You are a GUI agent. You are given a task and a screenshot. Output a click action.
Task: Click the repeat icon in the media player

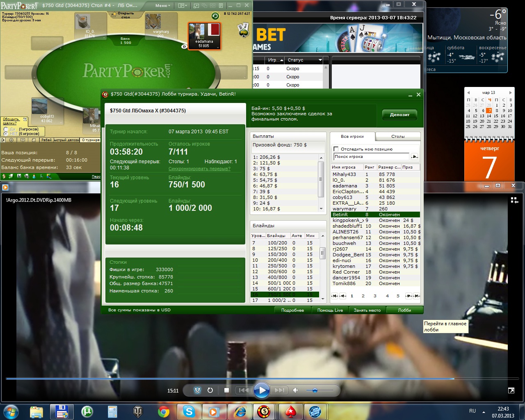(210, 390)
